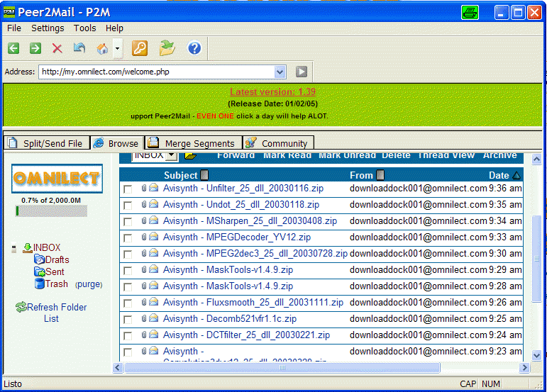Image resolution: width=547 pixels, height=392 pixels.
Task: Click Forward in the mail action bar
Action: 236,155
